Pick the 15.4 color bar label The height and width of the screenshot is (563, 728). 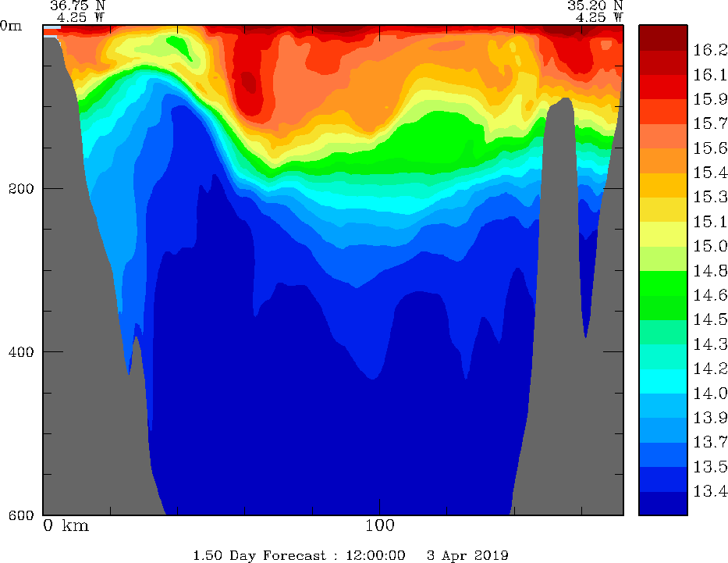pos(710,173)
